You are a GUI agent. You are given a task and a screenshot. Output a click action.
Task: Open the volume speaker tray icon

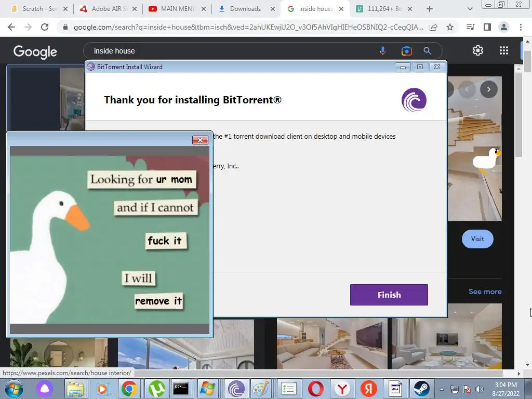(x=480, y=389)
